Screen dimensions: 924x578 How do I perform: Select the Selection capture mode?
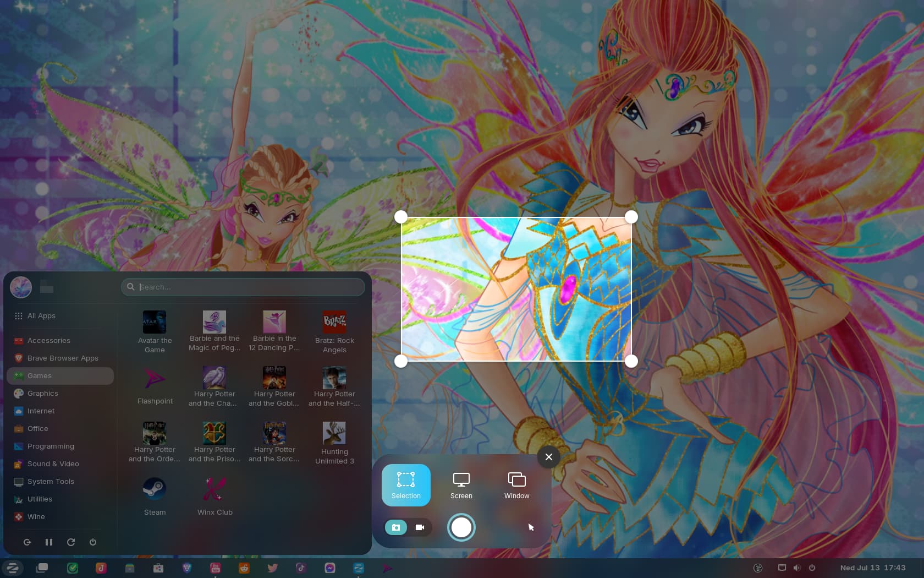tap(406, 485)
